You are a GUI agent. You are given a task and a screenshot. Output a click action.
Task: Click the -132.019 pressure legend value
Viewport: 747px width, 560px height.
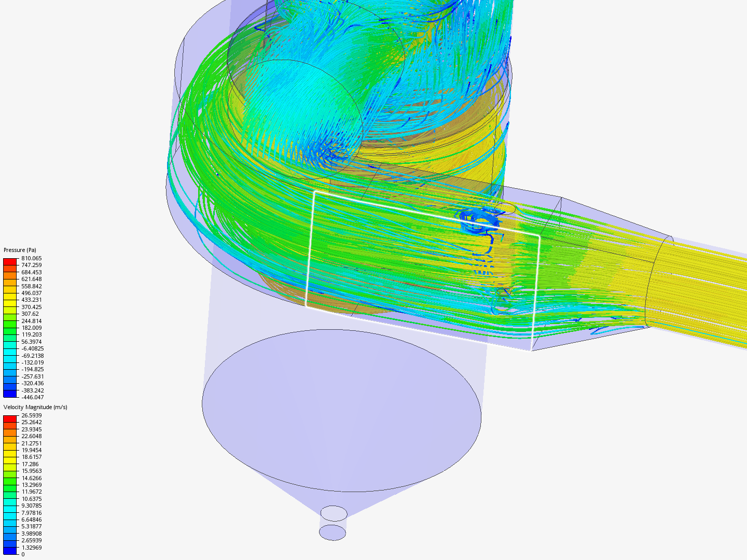pyautogui.click(x=33, y=362)
